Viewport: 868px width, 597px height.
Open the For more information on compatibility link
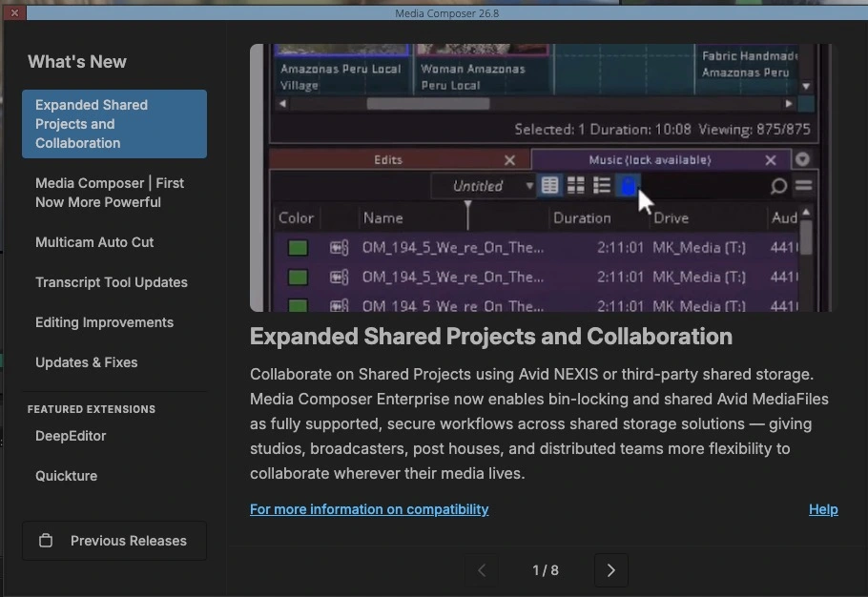click(x=369, y=509)
